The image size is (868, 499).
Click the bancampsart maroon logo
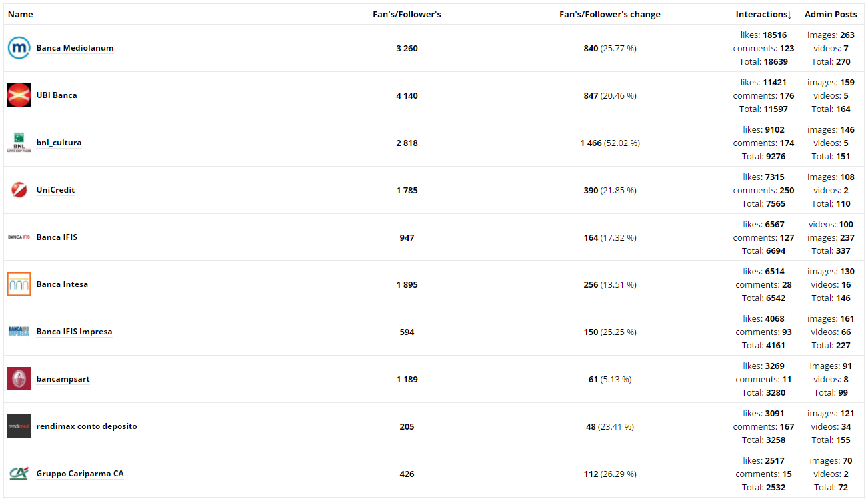[x=19, y=379]
